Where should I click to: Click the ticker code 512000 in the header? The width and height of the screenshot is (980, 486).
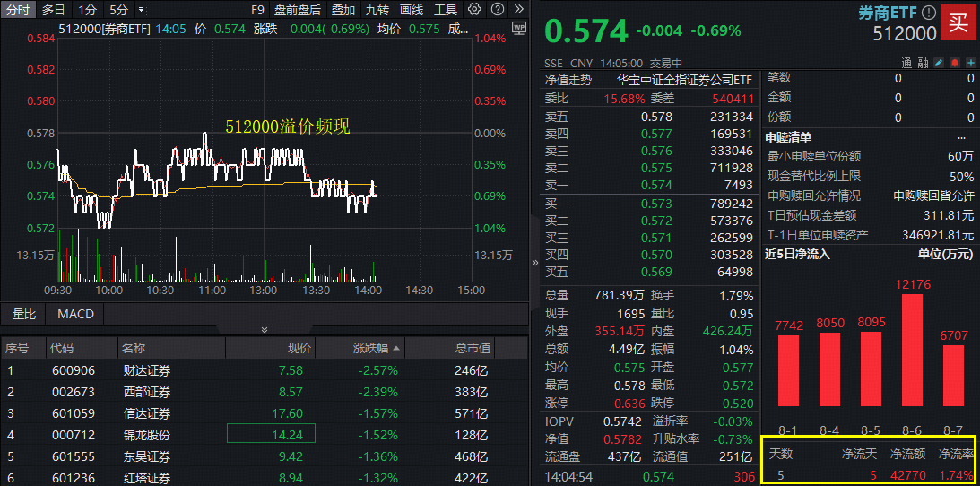point(905,33)
